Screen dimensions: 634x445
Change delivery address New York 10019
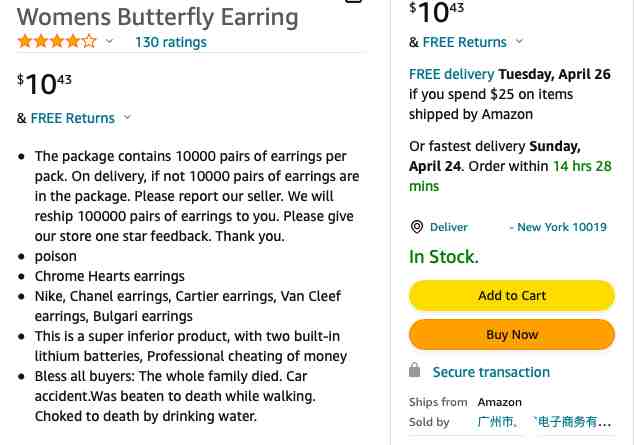click(x=558, y=227)
